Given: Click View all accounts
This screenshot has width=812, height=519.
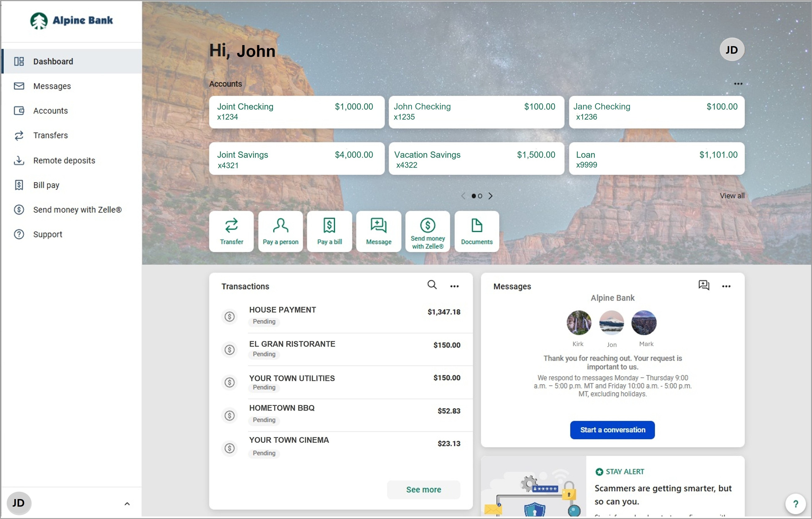Looking at the screenshot, I should (x=732, y=196).
